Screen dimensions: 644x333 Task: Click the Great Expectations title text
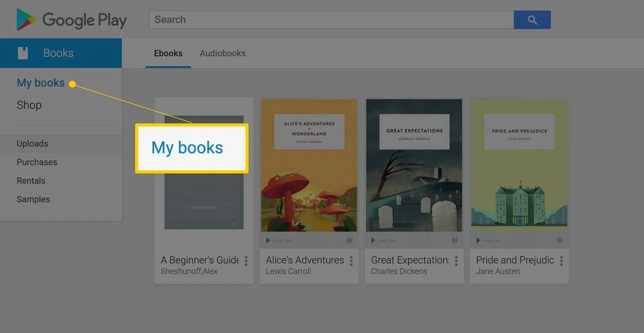pyautogui.click(x=410, y=260)
